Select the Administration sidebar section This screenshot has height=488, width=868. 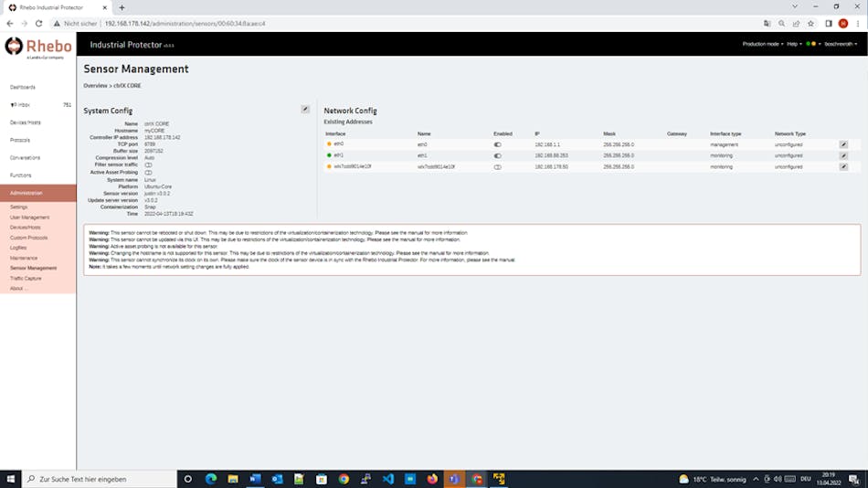point(38,193)
